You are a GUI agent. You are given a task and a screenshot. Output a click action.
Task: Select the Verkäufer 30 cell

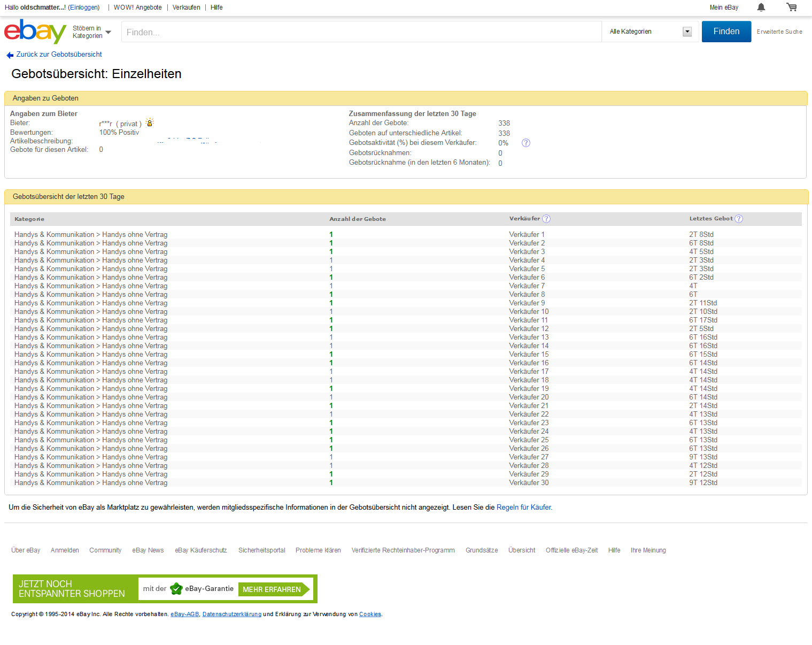click(529, 483)
